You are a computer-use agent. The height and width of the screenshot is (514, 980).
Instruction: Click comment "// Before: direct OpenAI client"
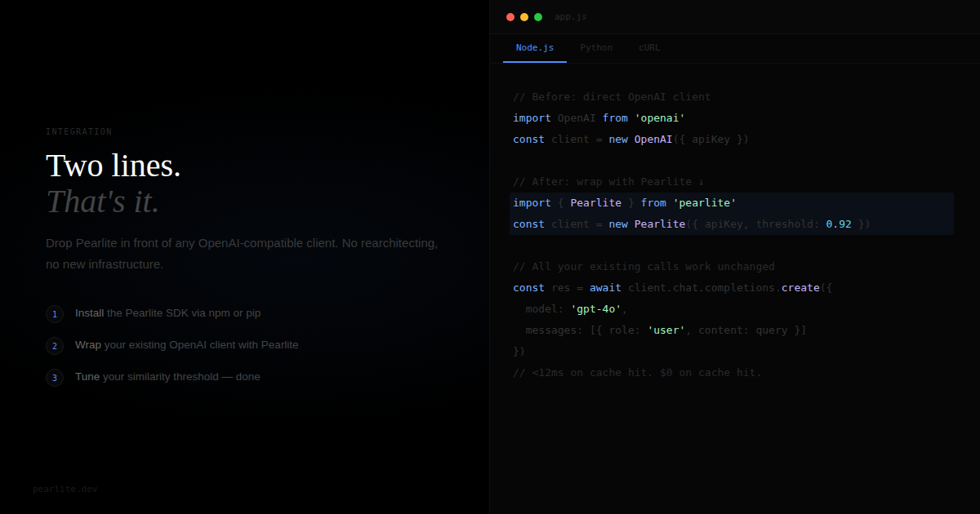(x=612, y=97)
